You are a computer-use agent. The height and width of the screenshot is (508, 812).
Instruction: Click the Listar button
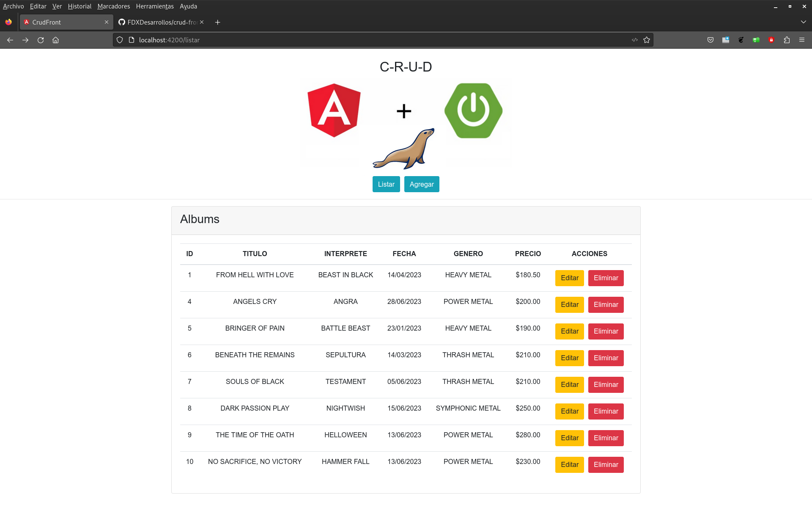386,184
